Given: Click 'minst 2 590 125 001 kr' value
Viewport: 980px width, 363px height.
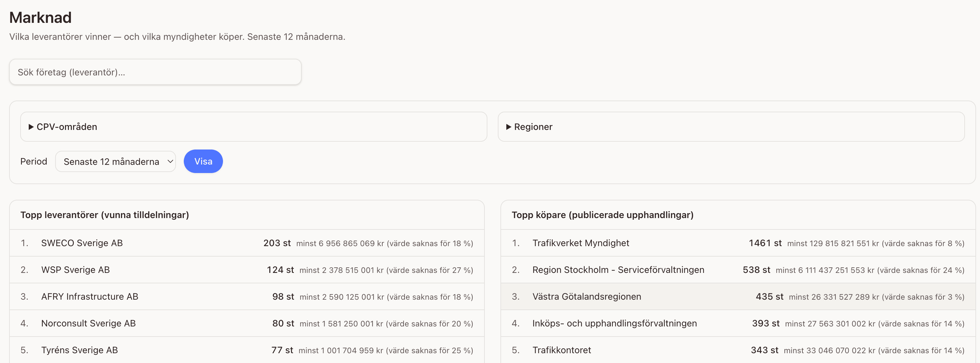Looking at the screenshot, I should pyautogui.click(x=342, y=297).
